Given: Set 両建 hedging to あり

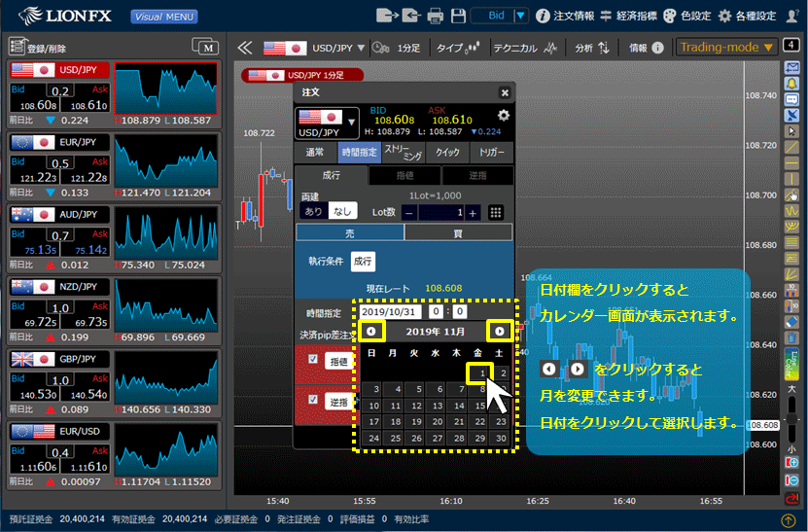Looking at the screenshot, I should [313, 211].
